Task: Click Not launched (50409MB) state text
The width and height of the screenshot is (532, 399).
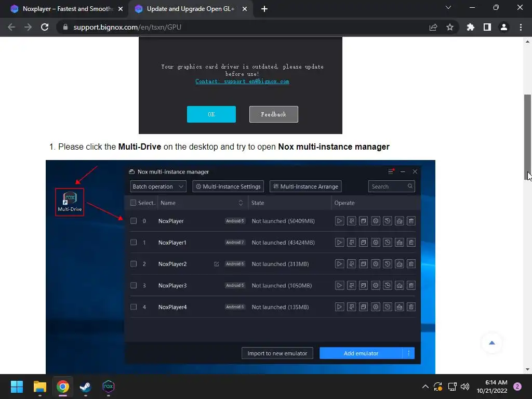Action: [x=283, y=221]
